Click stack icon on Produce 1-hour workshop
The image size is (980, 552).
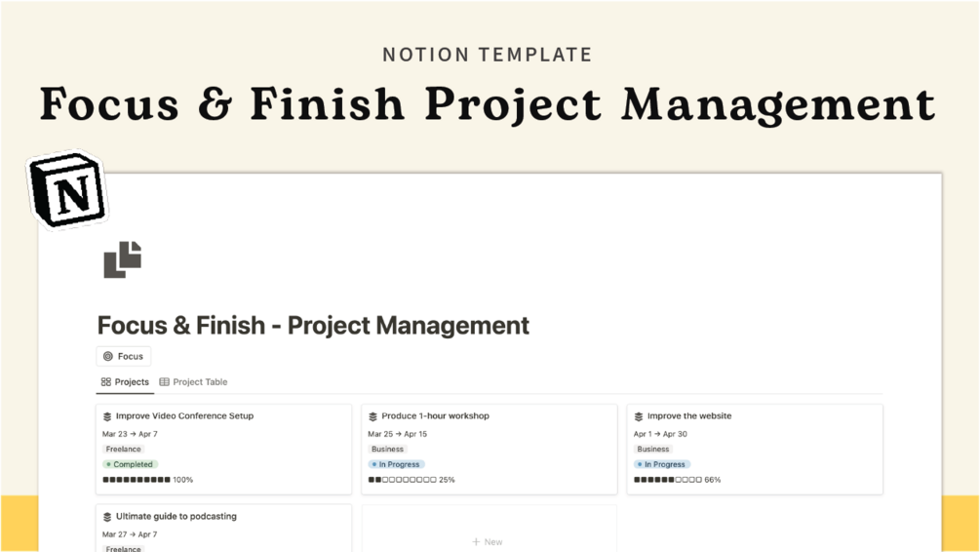click(372, 416)
